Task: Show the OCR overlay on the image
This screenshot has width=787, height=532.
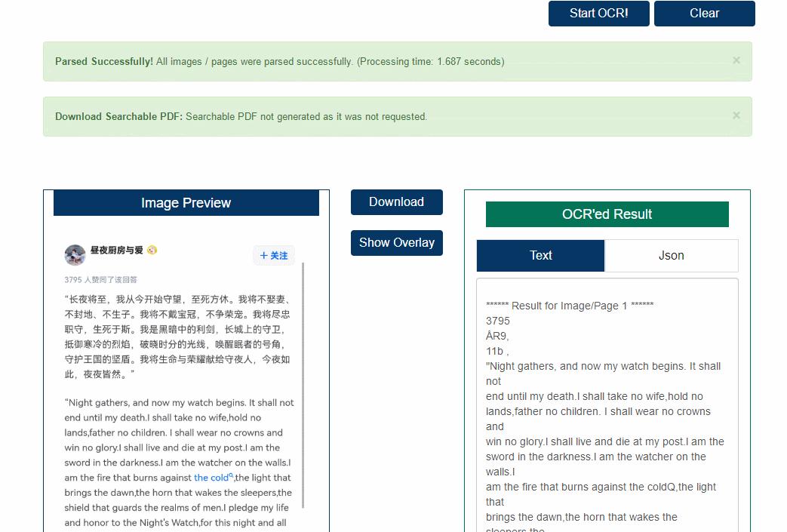Action: [396, 242]
